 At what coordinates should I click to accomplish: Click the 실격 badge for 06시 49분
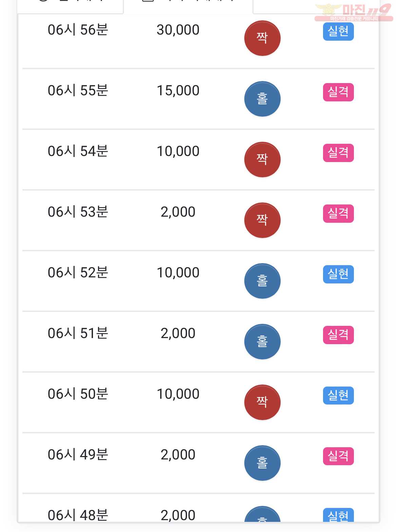pos(338,456)
